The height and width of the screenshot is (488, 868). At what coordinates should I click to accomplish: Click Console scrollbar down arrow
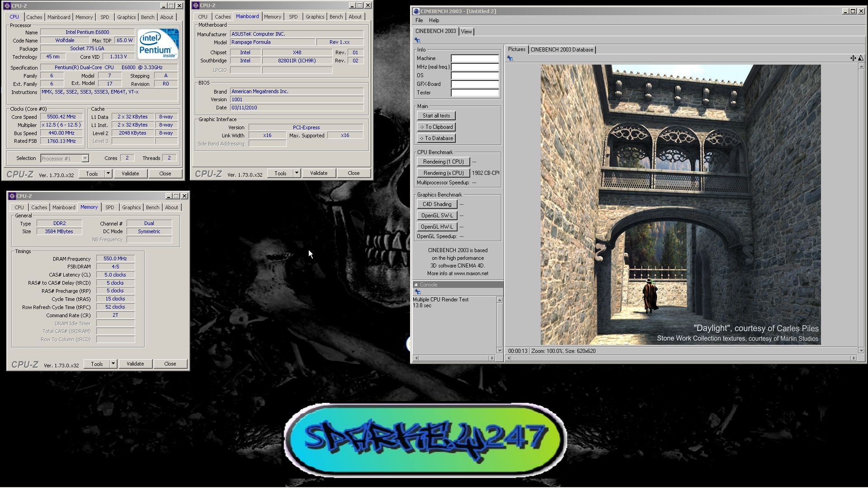(500, 351)
